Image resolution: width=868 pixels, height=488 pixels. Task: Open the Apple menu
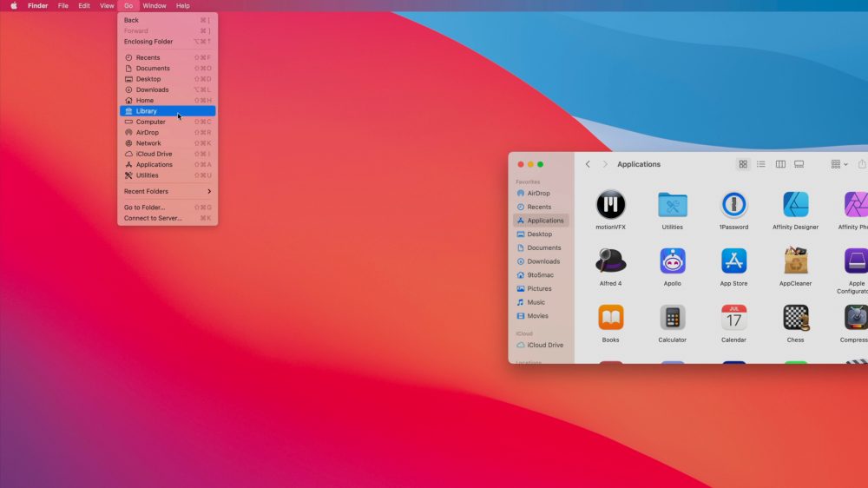[13, 5]
